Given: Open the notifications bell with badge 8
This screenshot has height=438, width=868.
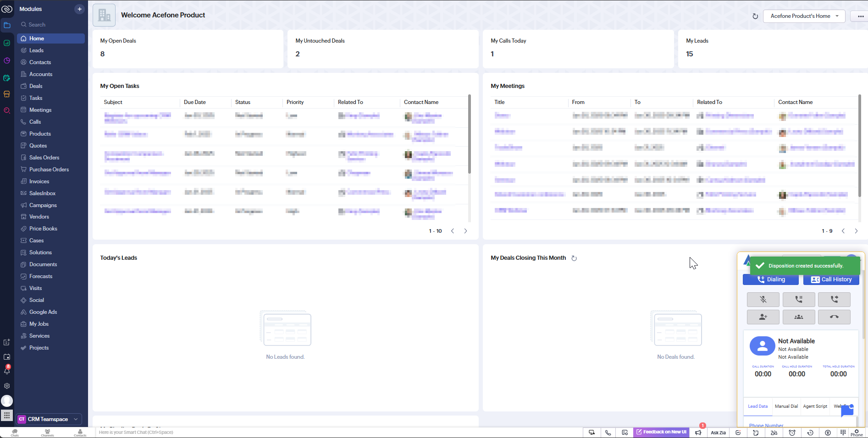Looking at the screenshot, I should pyautogui.click(x=7, y=370).
